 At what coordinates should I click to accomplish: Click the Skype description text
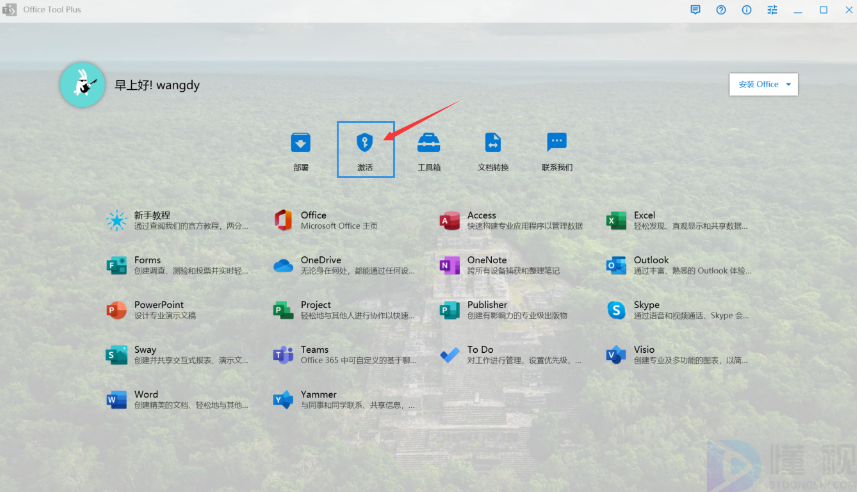[691, 315]
